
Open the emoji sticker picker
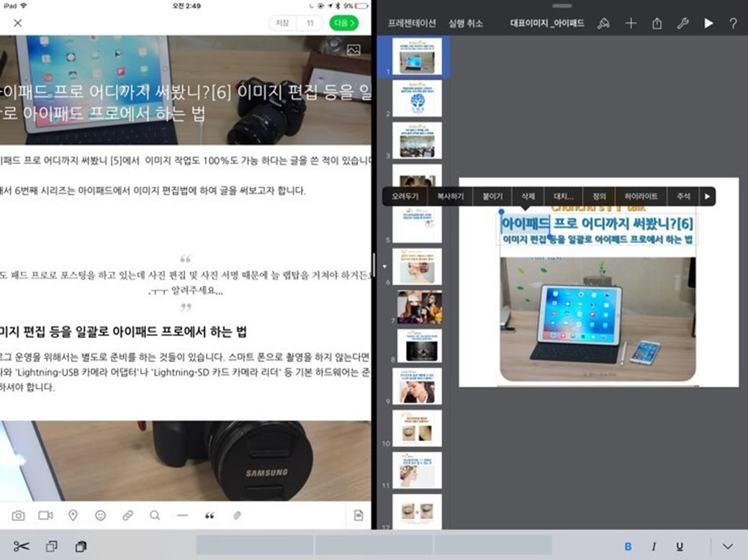pos(100,515)
